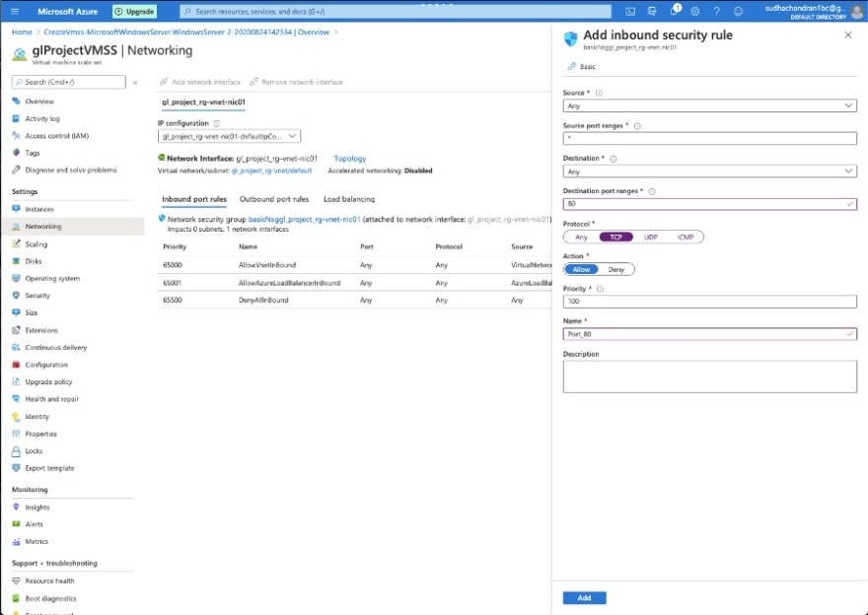Click the info icon next to Source
This screenshot has height=615, width=868.
[599, 93]
